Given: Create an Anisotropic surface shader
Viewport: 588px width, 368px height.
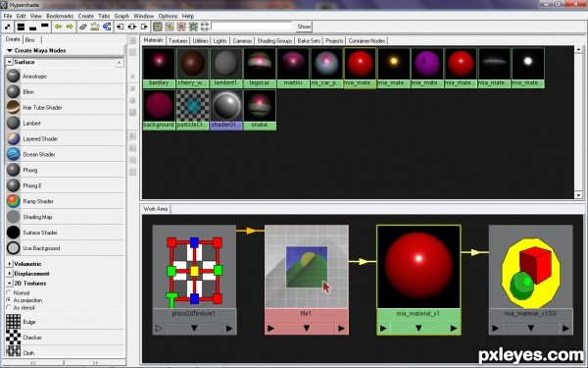Looking at the screenshot, I should (x=65, y=77).
